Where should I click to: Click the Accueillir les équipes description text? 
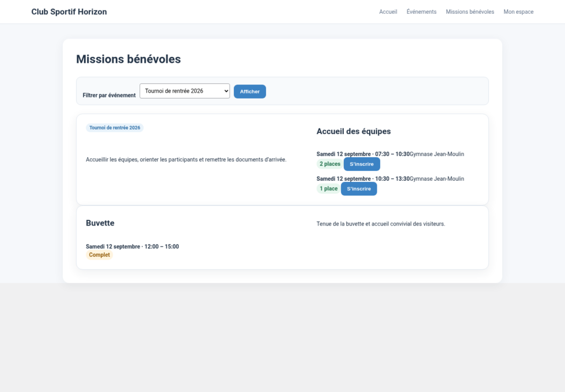point(186,159)
